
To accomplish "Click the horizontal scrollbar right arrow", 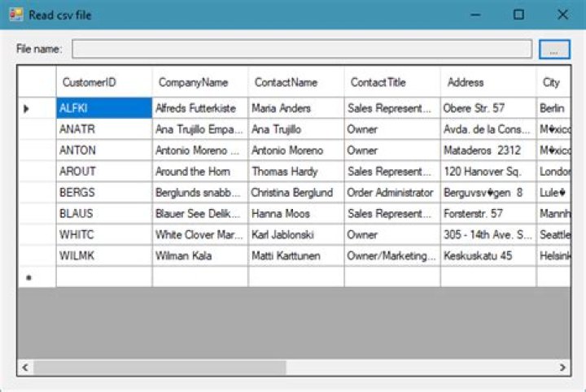I will tap(563, 368).
